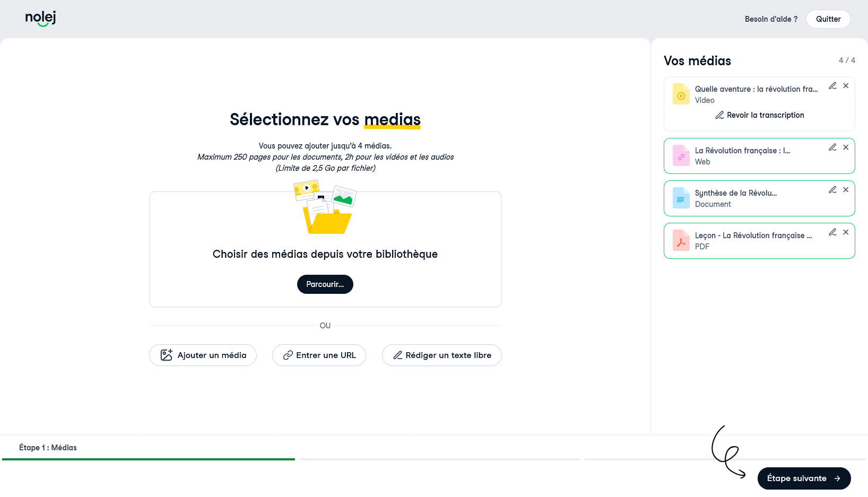The image size is (868, 497).
Task: Remove the La Révolution française web media
Action: (x=846, y=147)
